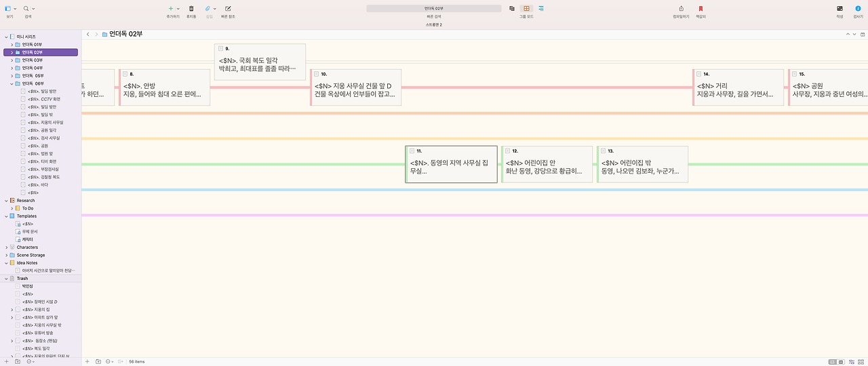The height and width of the screenshot is (366, 868).
Task: Click the 삽입 paperclip icon
Action: (x=208, y=8)
